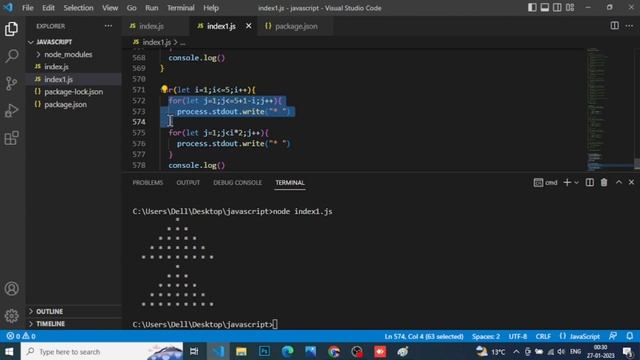Open editor more actions ellipsis
640x360 pixels.
click(629, 26)
